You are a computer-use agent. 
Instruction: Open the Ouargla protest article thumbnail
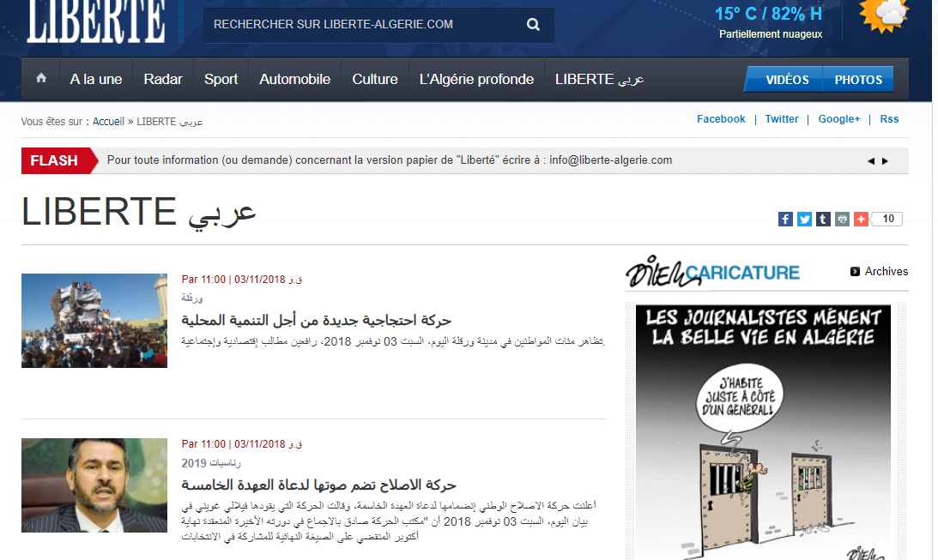coord(94,321)
